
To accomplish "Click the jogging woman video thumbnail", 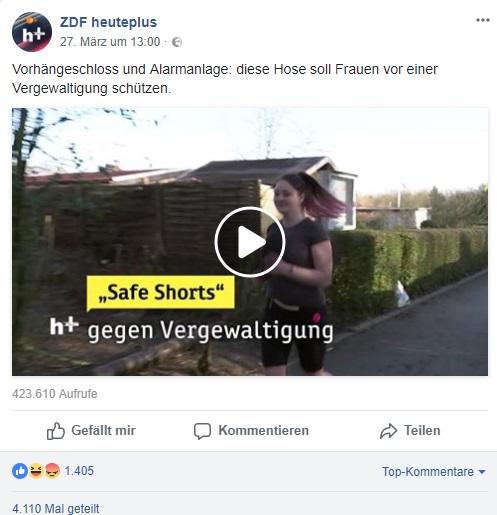I will [x=250, y=242].
